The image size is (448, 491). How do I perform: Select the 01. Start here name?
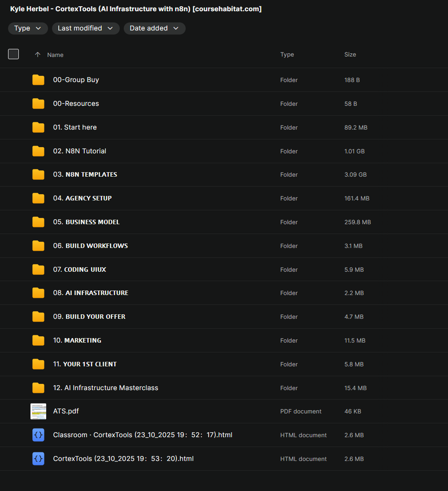[x=75, y=127]
